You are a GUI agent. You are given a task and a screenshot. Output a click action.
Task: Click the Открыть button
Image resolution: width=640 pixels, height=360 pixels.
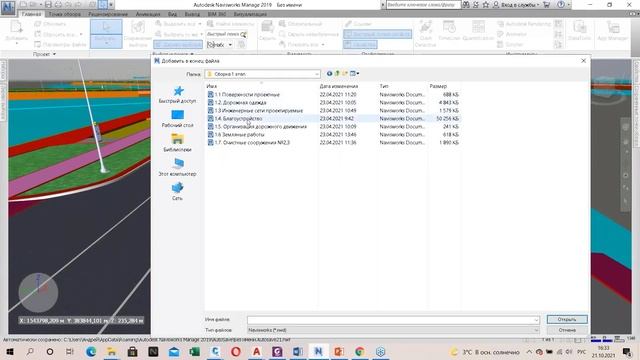coord(567,319)
